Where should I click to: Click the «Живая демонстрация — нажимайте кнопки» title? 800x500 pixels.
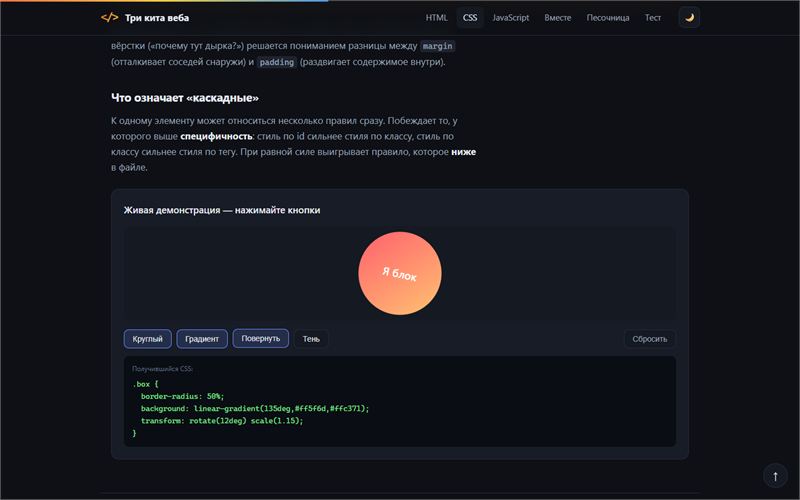point(222,210)
